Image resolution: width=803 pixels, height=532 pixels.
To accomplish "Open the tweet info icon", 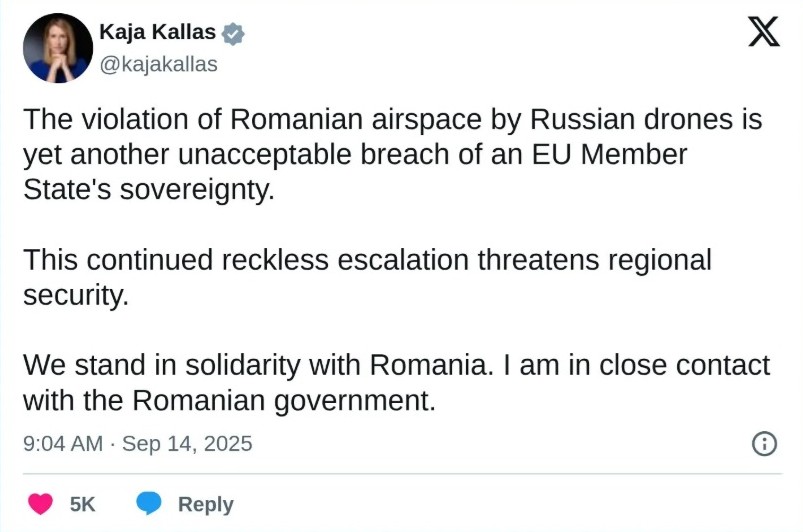I will click(764, 443).
